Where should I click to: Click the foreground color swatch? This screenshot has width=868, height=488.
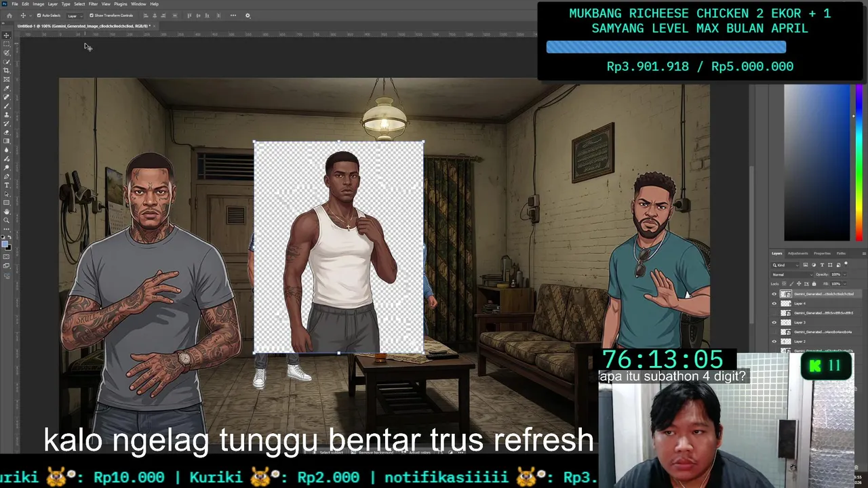(x=5, y=245)
